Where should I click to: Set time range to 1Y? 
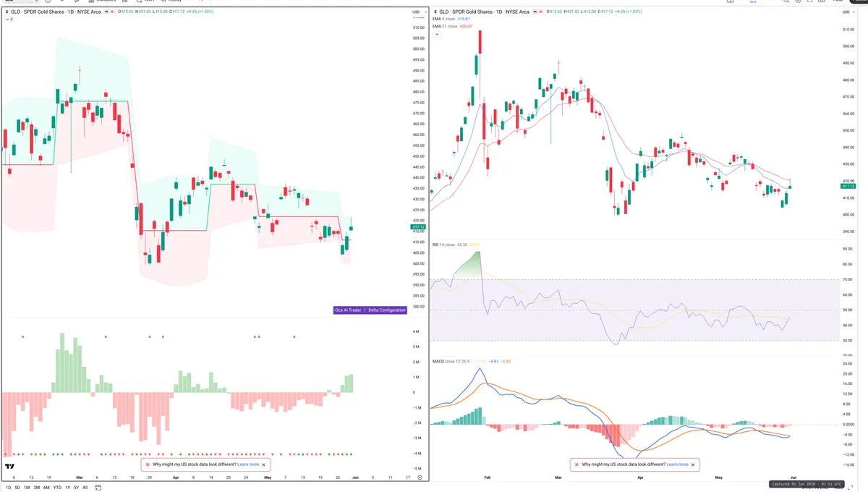(67, 488)
